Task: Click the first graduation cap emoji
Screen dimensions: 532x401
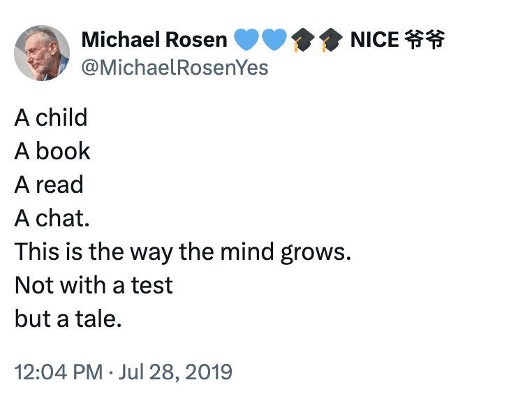Action: [302, 41]
